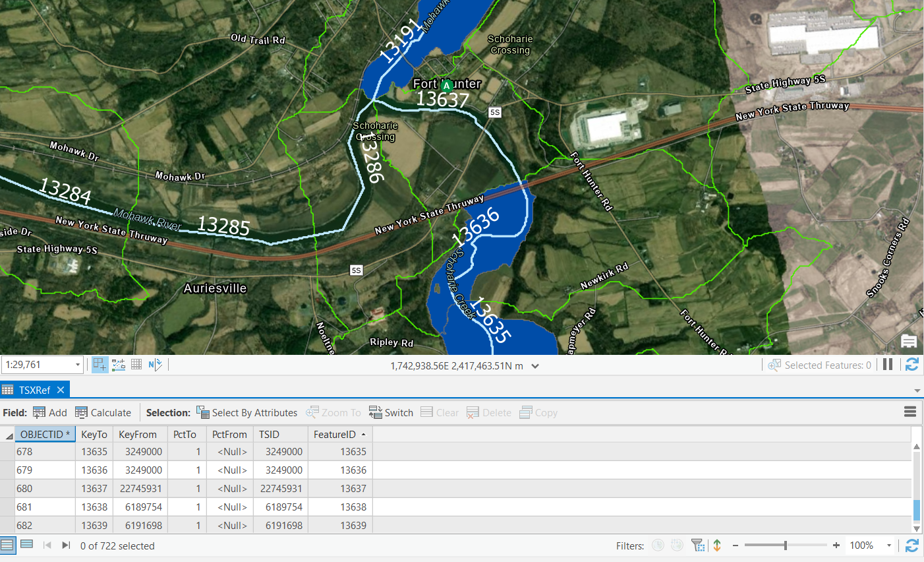The image size is (924, 562).
Task: Click the FeatureID column header
Action: pos(340,434)
